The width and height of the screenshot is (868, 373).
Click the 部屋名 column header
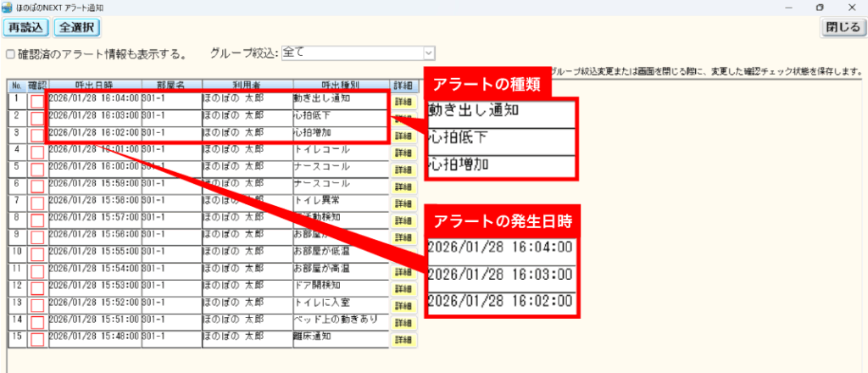[x=170, y=86]
